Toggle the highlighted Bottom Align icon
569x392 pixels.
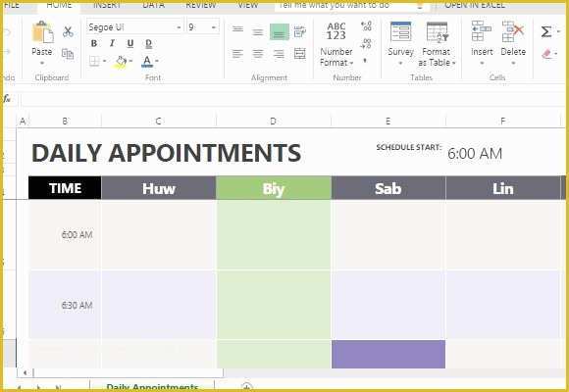click(x=279, y=32)
